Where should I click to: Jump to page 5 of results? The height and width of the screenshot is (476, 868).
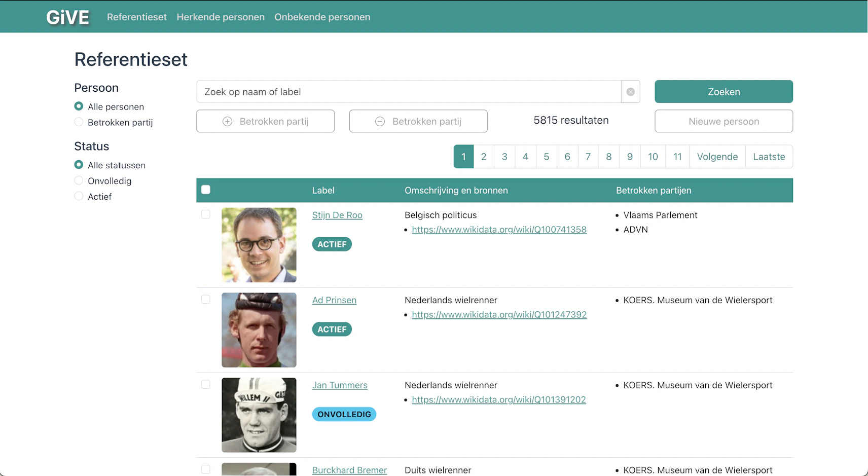point(546,157)
